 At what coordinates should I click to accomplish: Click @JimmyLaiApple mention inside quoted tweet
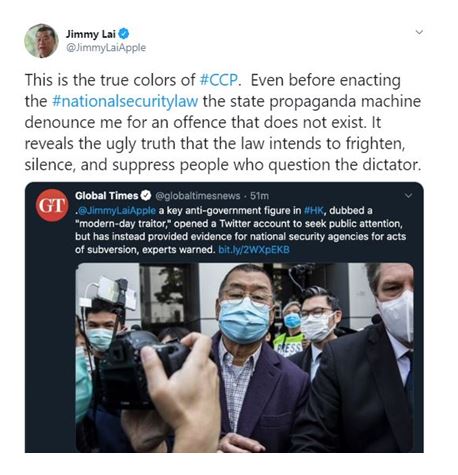click(x=116, y=210)
